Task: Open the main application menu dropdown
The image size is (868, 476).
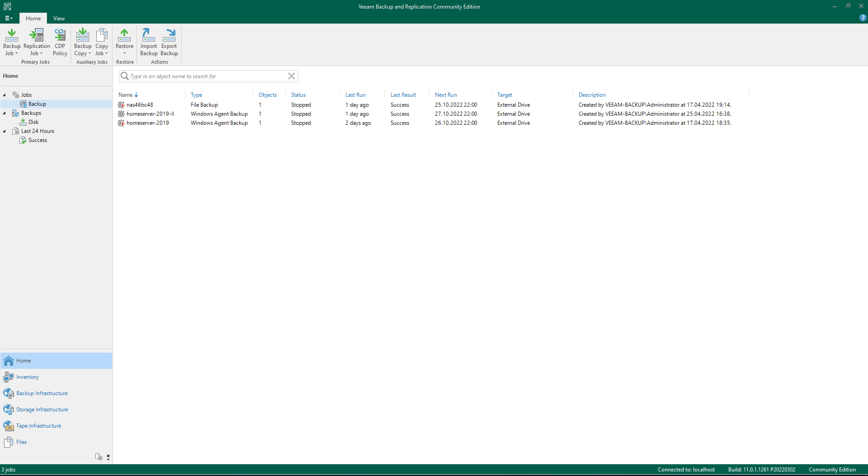Action: pyautogui.click(x=9, y=18)
